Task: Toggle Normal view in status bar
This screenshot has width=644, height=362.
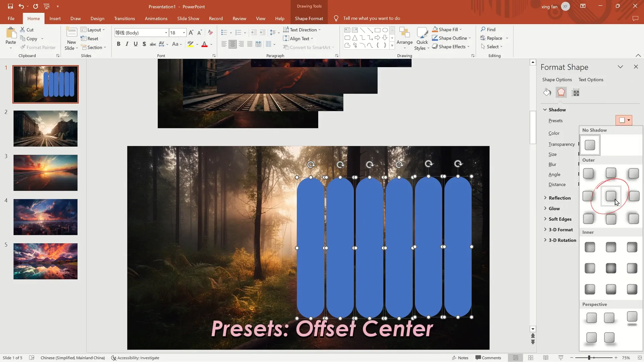Action: point(516,358)
